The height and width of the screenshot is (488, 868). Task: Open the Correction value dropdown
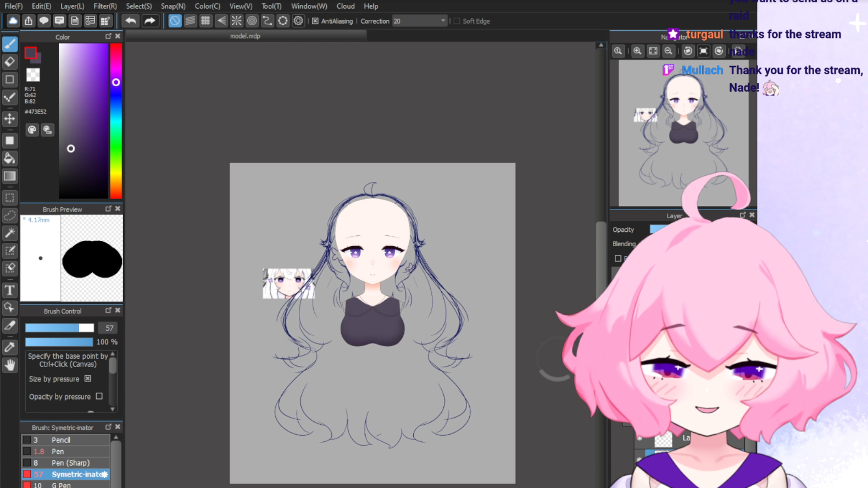(443, 21)
